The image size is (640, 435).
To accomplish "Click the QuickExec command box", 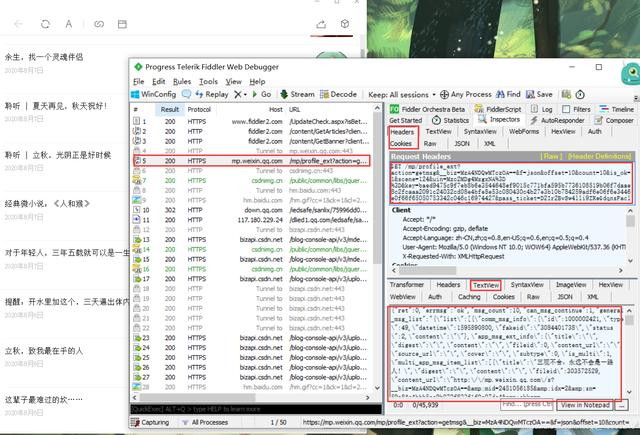I will (x=256, y=409).
